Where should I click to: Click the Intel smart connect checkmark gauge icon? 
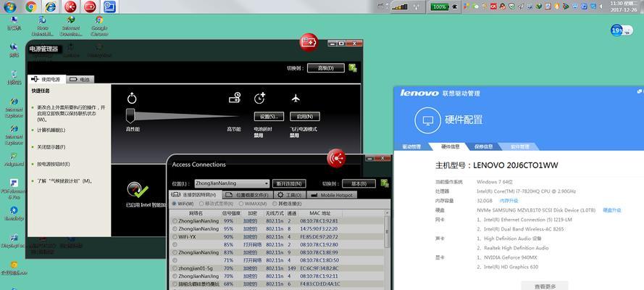pyautogui.click(x=137, y=190)
